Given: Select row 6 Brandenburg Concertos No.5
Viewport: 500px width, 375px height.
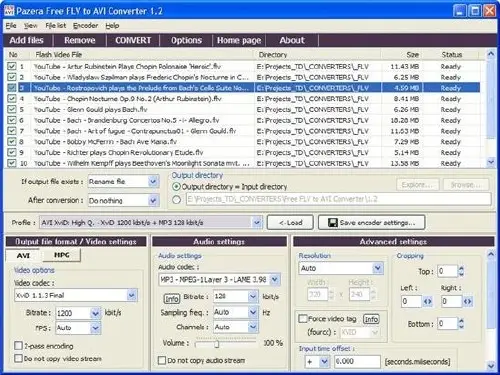Looking at the screenshot, I should tap(243, 120).
